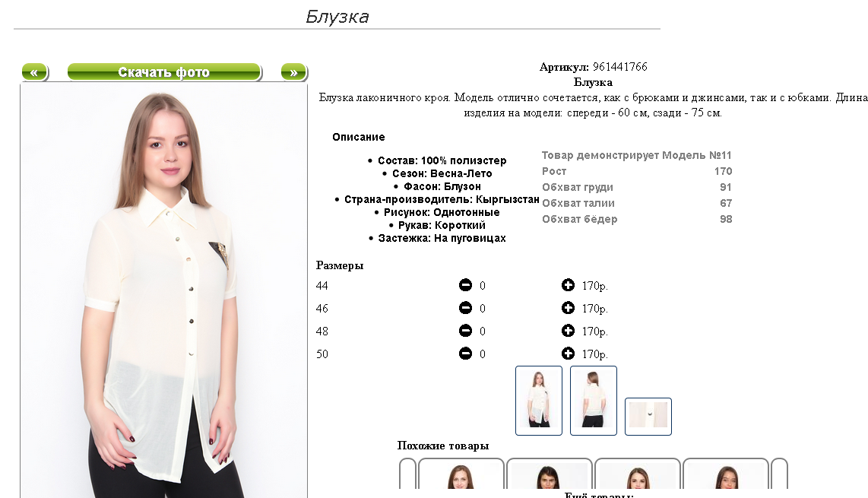Go to previous photo with « button
This screenshot has height=498, width=868.
pyautogui.click(x=35, y=72)
